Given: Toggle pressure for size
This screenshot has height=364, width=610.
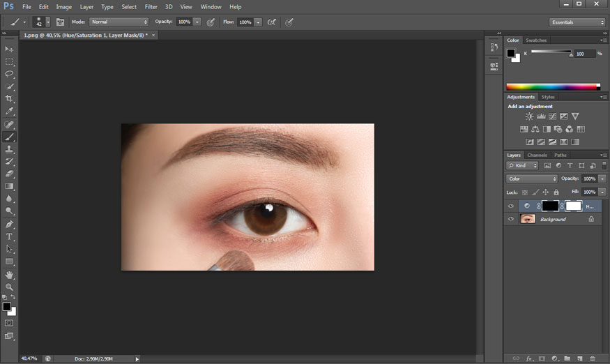Looking at the screenshot, I should pos(289,22).
